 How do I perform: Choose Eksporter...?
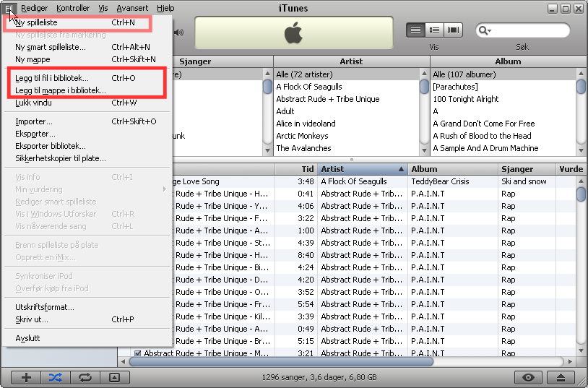(x=87, y=134)
